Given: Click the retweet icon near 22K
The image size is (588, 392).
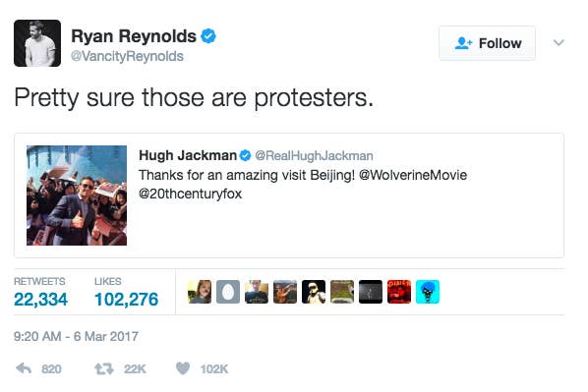Looking at the screenshot, I should tap(103, 369).
